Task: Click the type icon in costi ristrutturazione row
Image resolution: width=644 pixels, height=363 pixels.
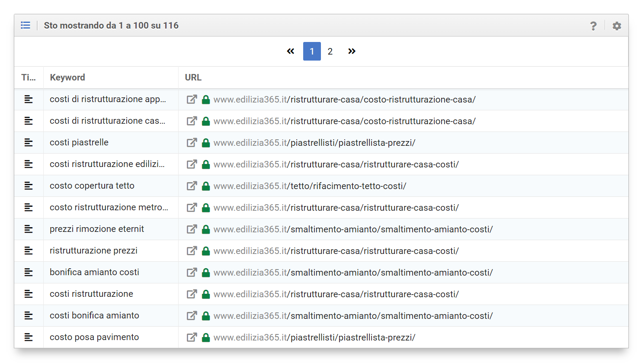Action: click(29, 294)
